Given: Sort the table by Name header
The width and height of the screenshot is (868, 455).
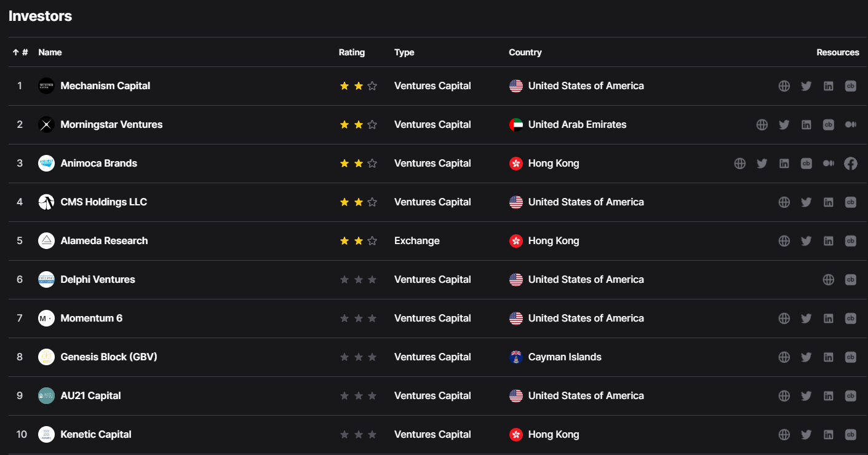Looking at the screenshot, I should (50, 52).
